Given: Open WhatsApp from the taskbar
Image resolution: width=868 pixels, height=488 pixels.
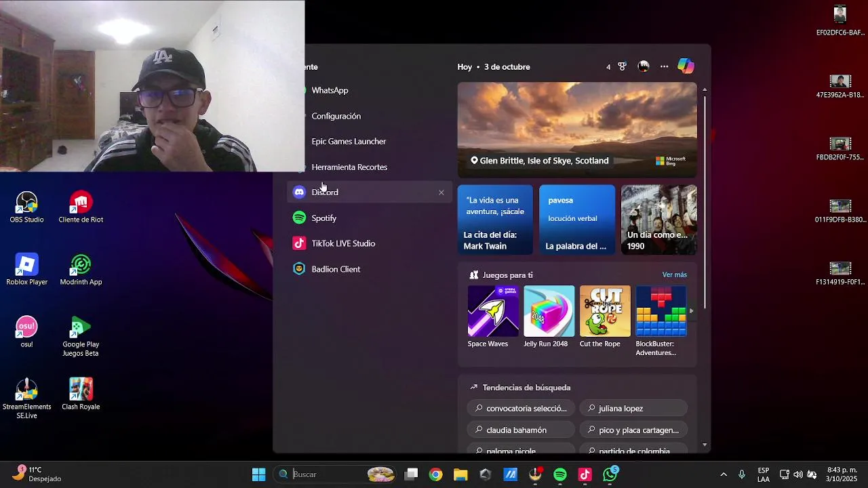Looking at the screenshot, I should pos(610,474).
